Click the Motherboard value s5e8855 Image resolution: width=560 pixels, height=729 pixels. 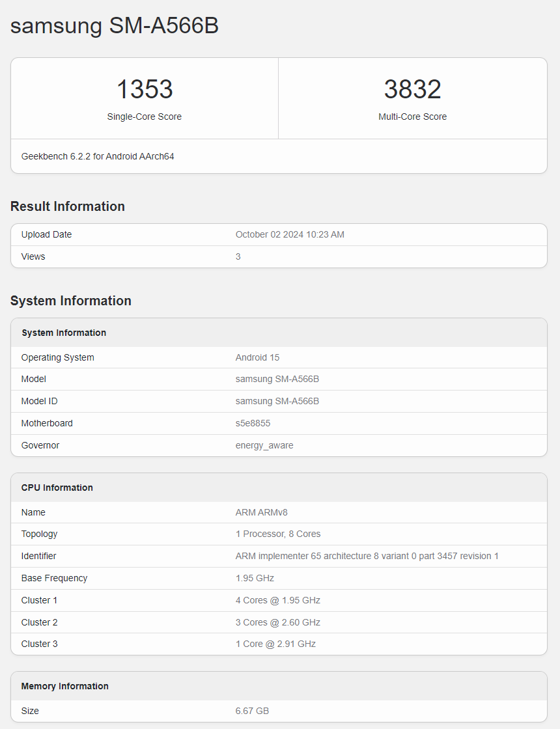[x=253, y=423]
